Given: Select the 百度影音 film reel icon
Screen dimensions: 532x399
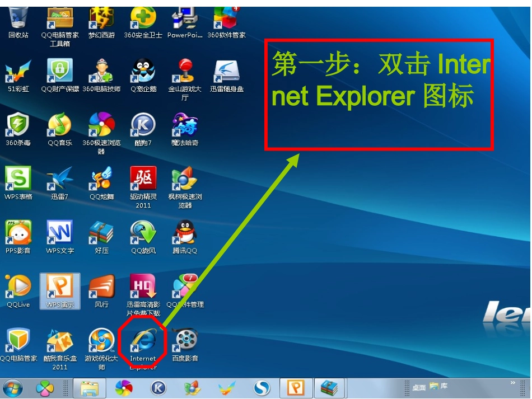Looking at the screenshot, I should 185,345.
